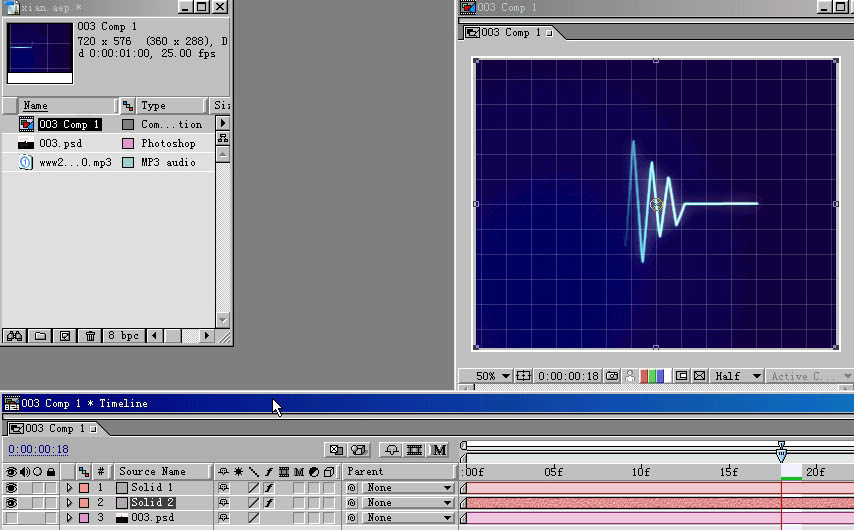This screenshot has height=530, width=854.
Task: Click the region of interest icon
Action: [x=681, y=376]
